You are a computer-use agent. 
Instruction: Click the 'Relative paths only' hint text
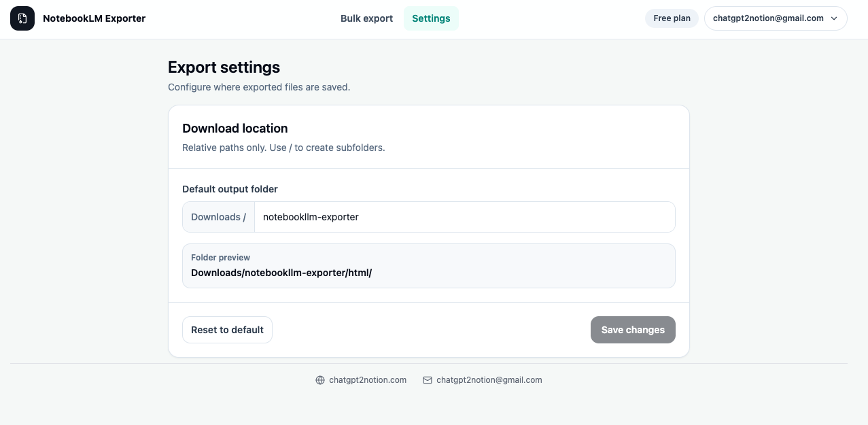coord(283,148)
